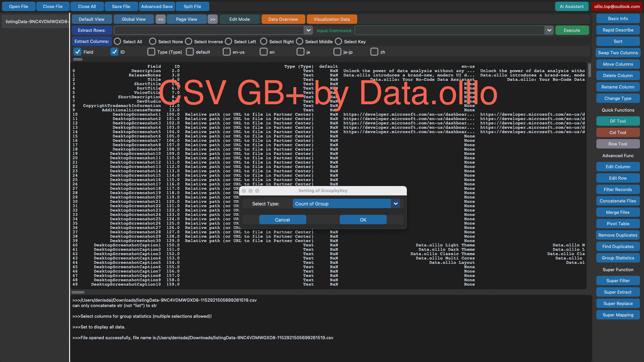644x362 pixels.
Task: Open the AI Assistant
Action: [572, 6]
